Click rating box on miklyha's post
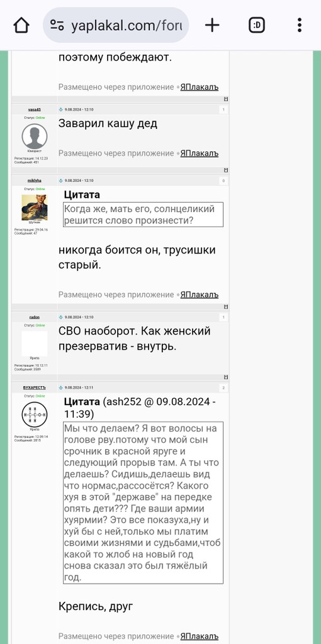 click(223, 180)
